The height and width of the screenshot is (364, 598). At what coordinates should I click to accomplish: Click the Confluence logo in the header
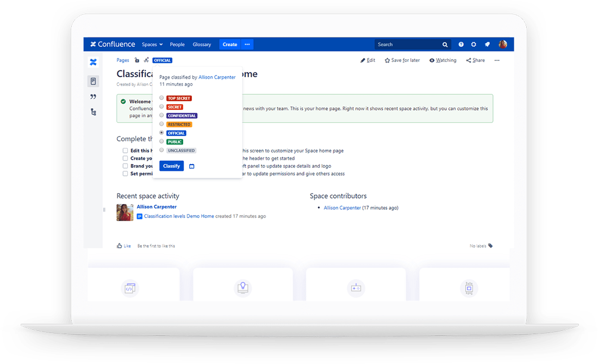113,44
